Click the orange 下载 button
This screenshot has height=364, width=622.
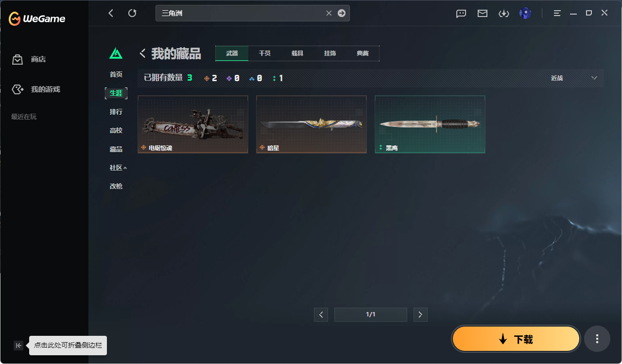pos(516,339)
